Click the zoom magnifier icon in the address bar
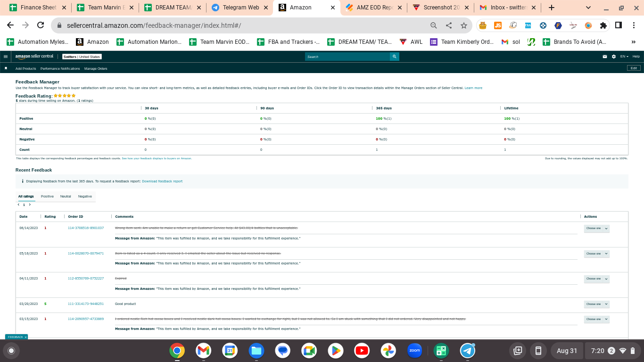Viewport: 644px width, 362px height. tap(434, 25)
